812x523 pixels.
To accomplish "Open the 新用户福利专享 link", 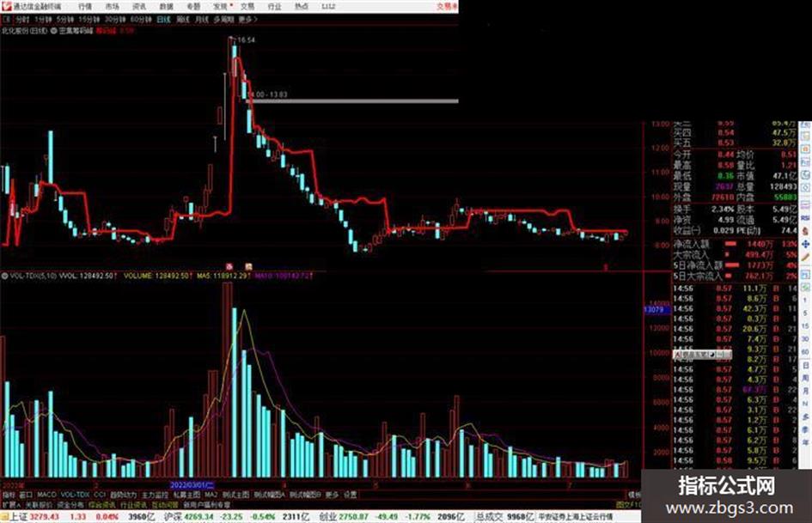I will tap(206, 504).
